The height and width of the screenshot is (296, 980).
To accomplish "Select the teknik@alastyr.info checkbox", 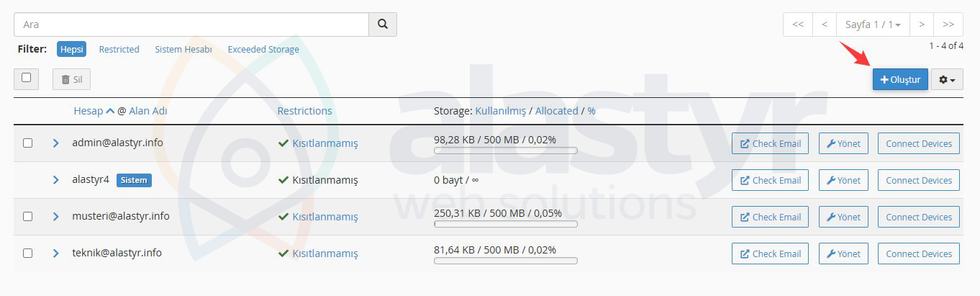I will [27, 254].
